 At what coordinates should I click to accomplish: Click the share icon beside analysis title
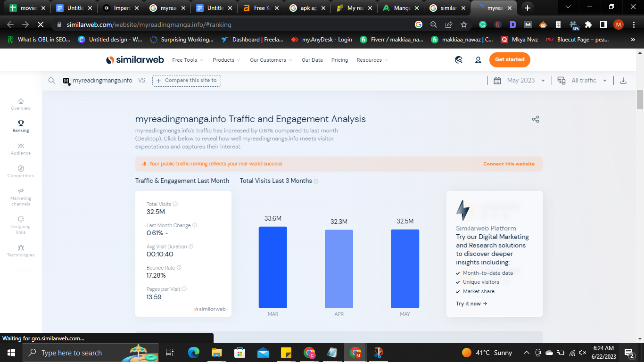pyautogui.click(x=536, y=119)
